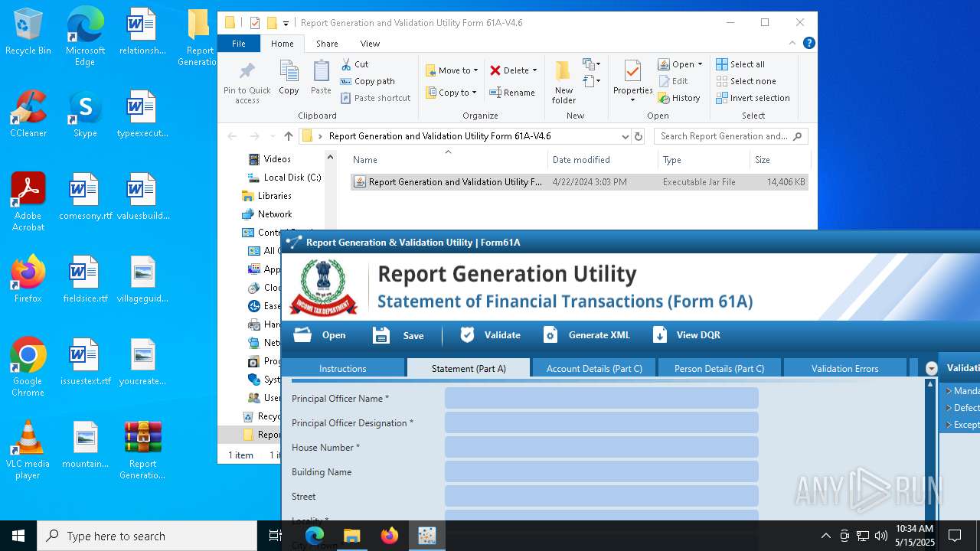Expand the Mandatory errors tree item
The image size is (980, 551).
[x=949, y=391]
